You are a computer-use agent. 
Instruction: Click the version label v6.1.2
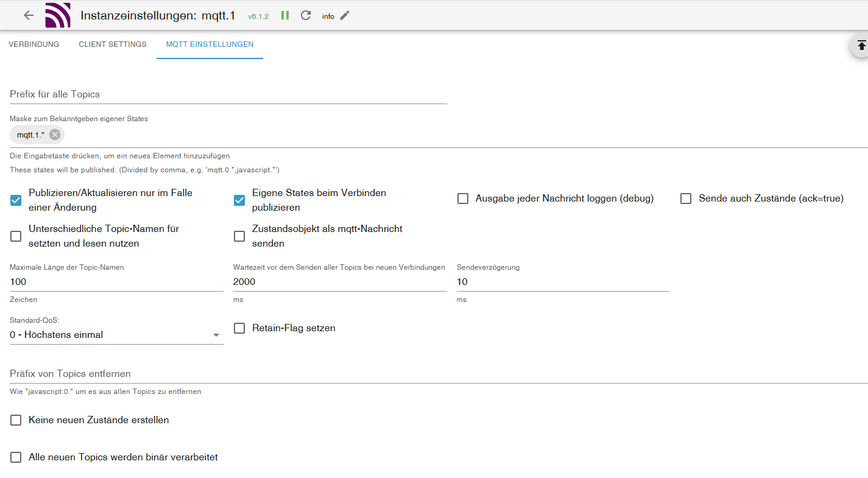258,16
